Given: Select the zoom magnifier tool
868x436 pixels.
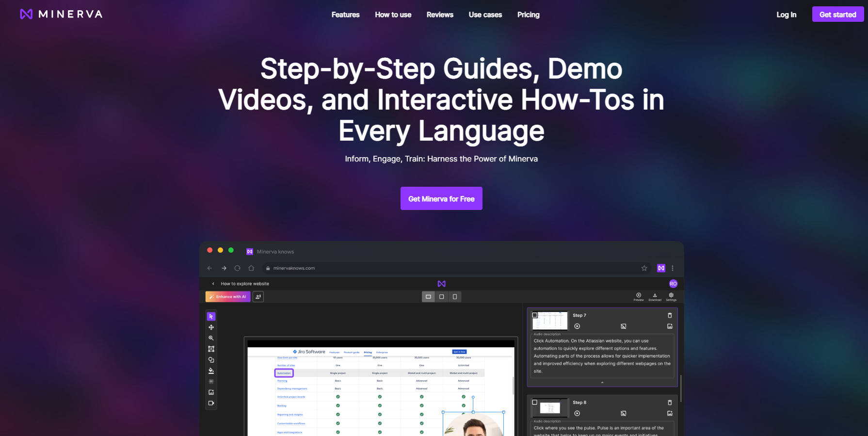Looking at the screenshot, I should tap(211, 338).
